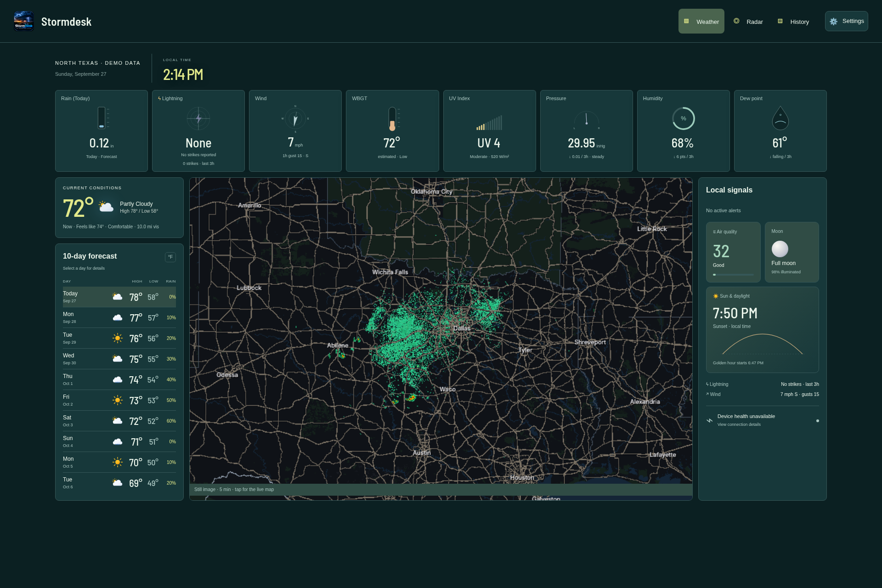Click the sun arc daylight chart
Screen dimensions: 882x588
click(x=763, y=344)
